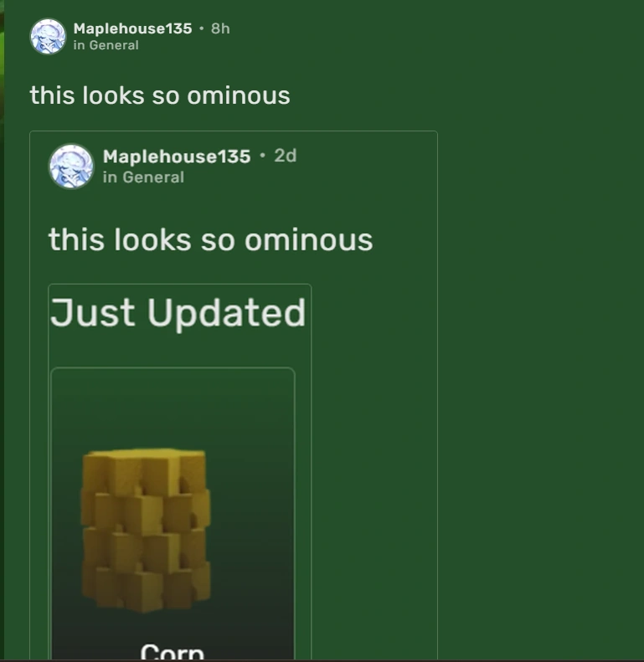Click the empty post area right of the quoted card

pos(541,380)
